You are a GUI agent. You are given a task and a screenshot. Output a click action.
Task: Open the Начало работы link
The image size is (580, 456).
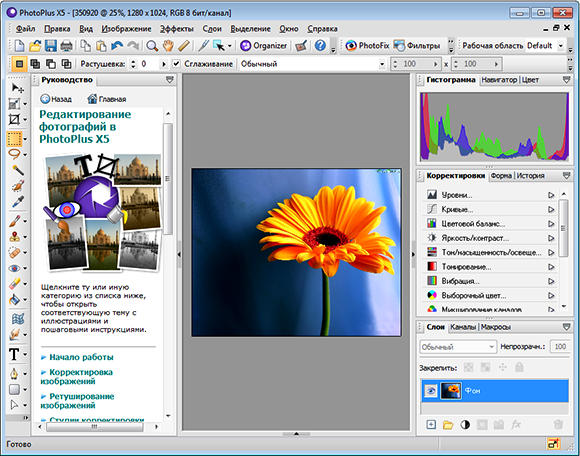pos(81,357)
